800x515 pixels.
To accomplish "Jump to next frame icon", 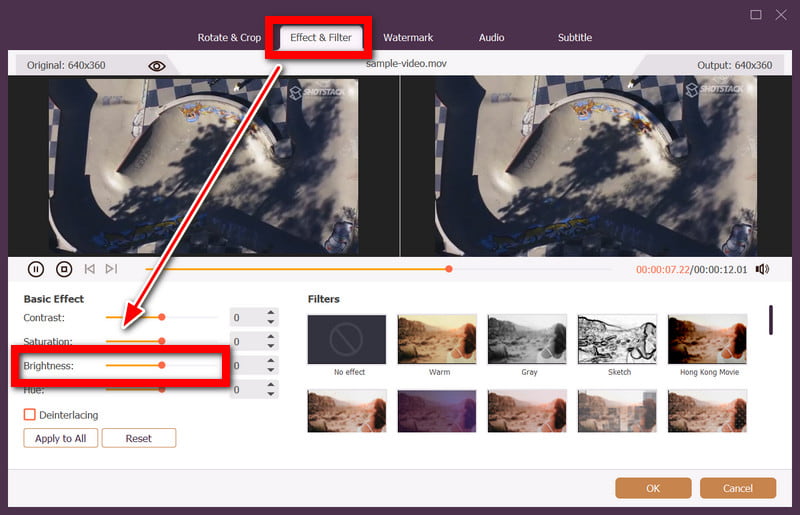I will pyautogui.click(x=111, y=269).
